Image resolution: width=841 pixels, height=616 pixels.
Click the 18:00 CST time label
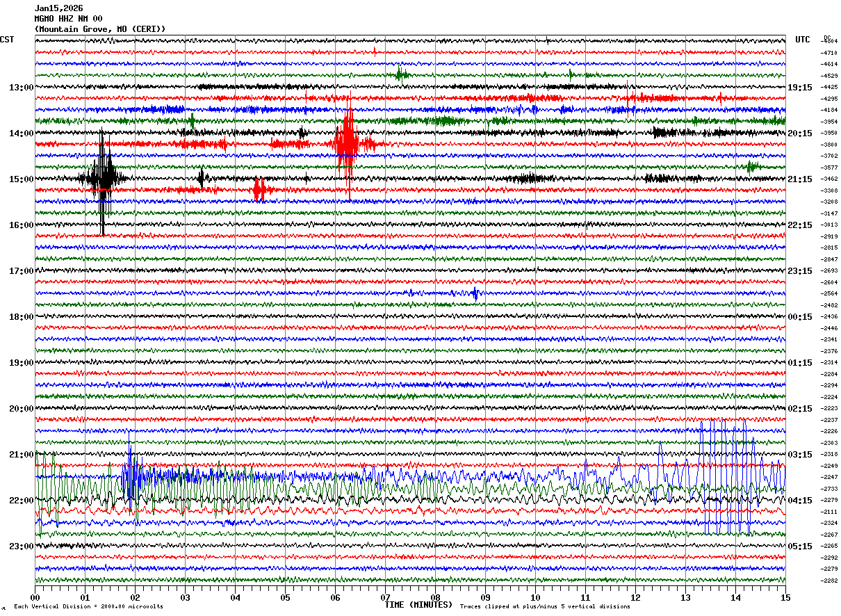pos(22,317)
